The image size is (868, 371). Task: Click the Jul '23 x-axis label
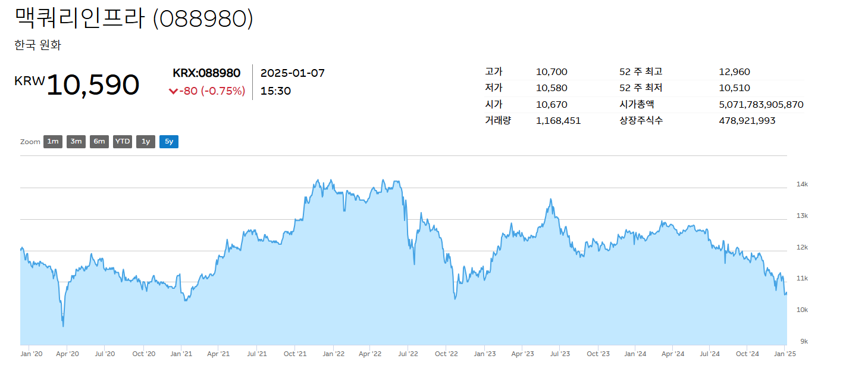[560, 354]
